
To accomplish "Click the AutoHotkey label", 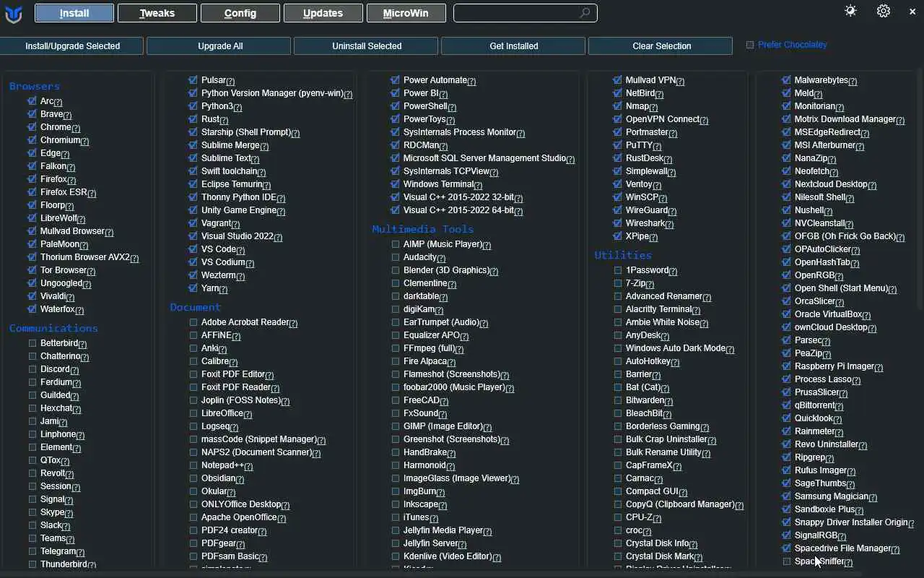I will point(648,361).
